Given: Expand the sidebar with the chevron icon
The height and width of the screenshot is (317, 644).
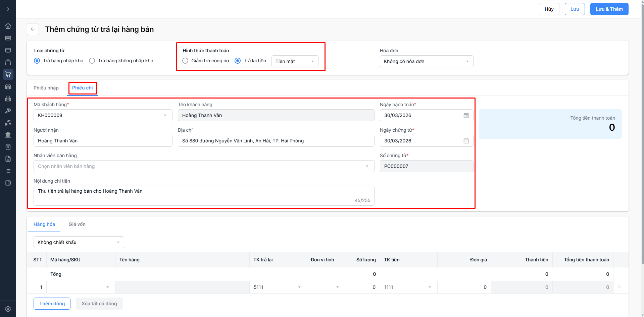Looking at the screenshot, I should 8,9.
